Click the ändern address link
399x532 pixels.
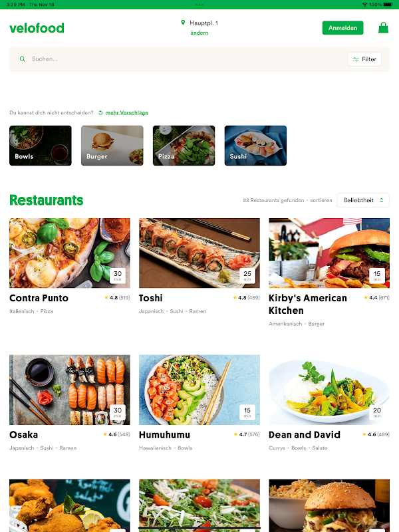(199, 33)
